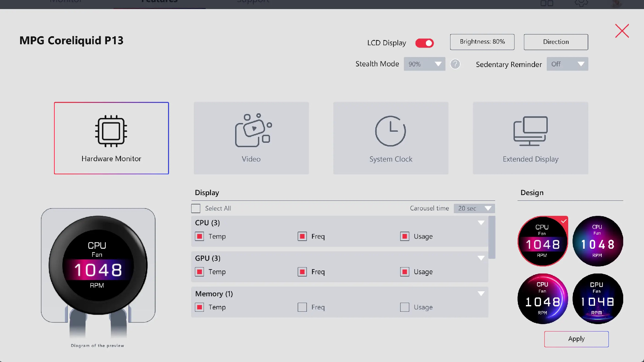Screen dimensions: 644x362
Task: Check the Select All checkbox
Action: tap(196, 208)
